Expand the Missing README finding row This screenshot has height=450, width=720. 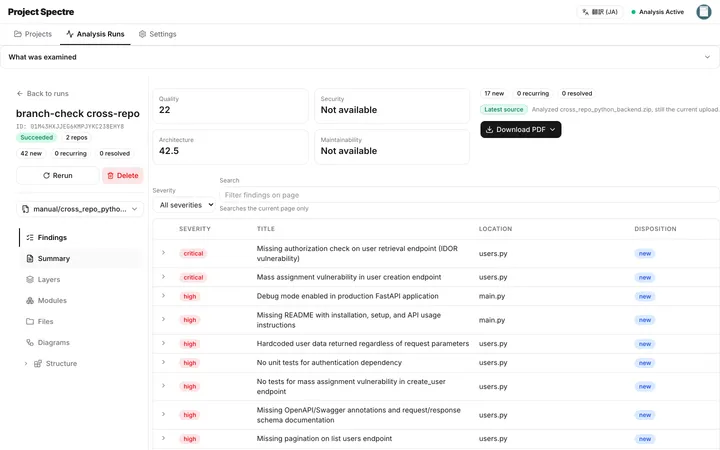pyautogui.click(x=163, y=319)
